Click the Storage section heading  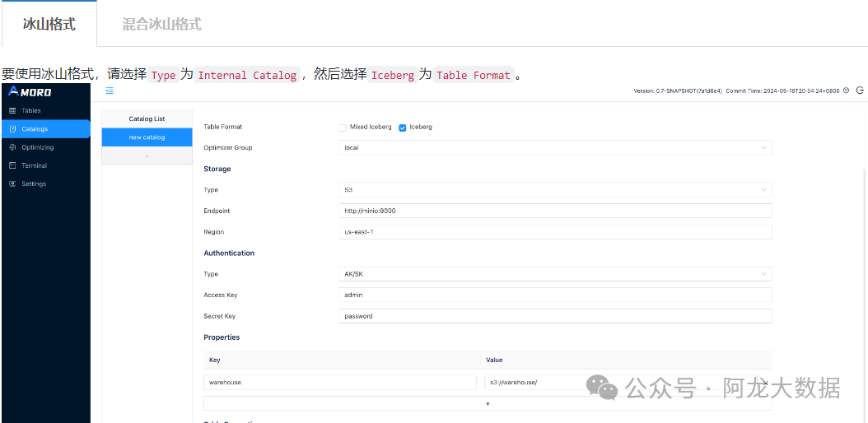pyautogui.click(x=217, y=169)
